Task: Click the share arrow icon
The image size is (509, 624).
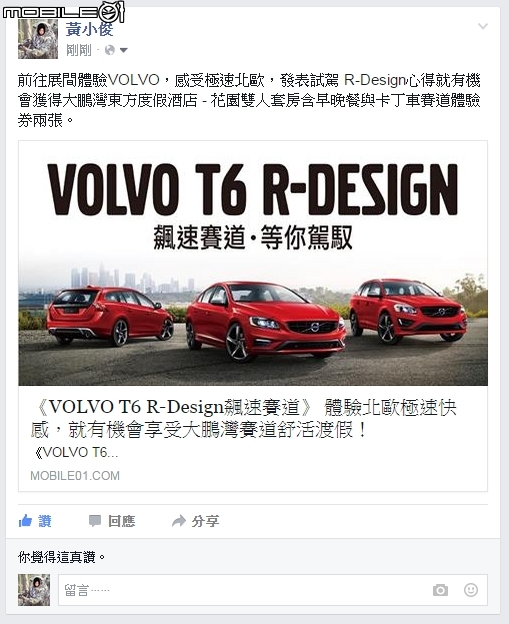Action: coord(179,521)
